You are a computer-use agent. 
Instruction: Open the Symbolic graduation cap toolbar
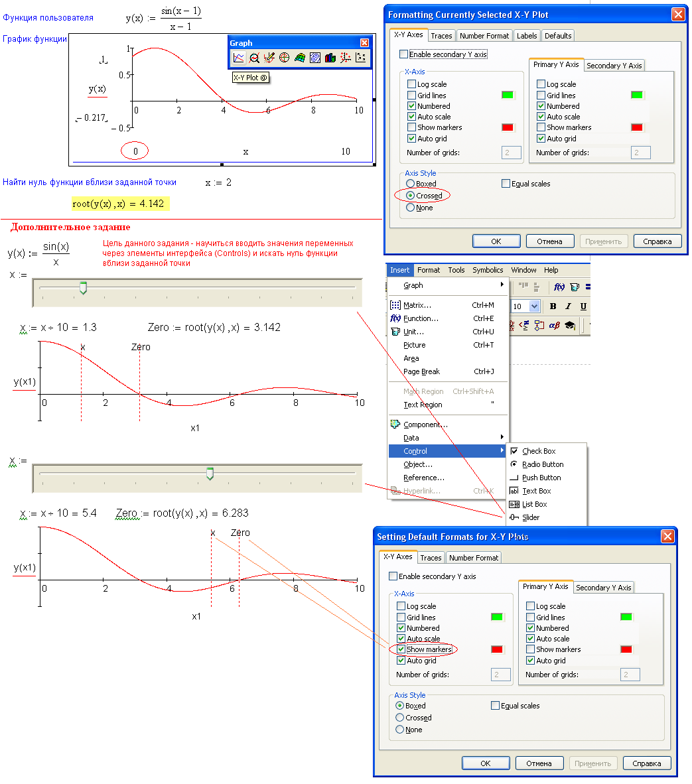pyautogui.click(x=569, y=326)
